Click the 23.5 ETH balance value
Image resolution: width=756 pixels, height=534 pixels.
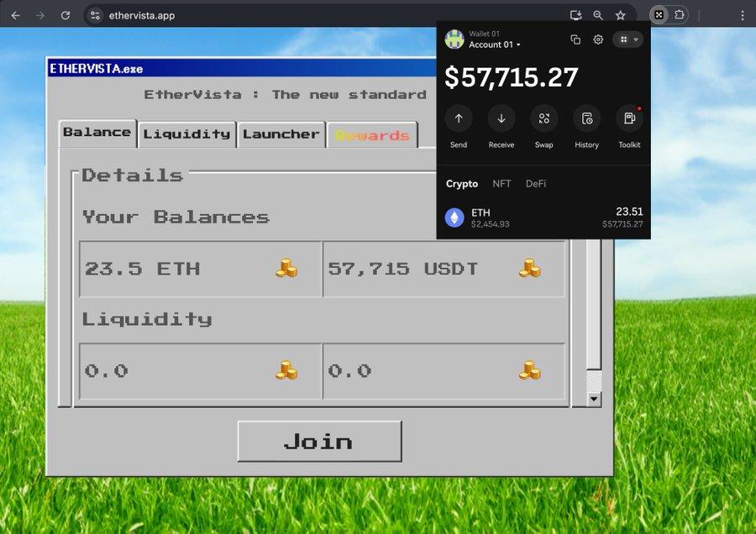pyautogui.click(x=142, y=269)
